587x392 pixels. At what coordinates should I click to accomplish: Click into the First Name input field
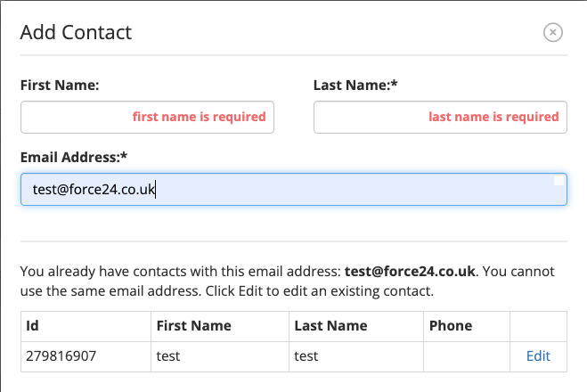pos(147,117)
